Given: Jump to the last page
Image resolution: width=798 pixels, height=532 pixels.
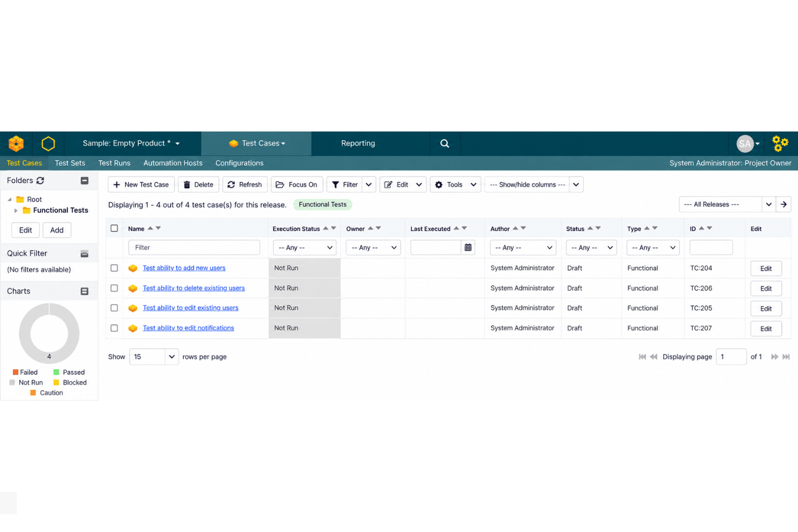Looking at the screenshot, I should 786,357.
